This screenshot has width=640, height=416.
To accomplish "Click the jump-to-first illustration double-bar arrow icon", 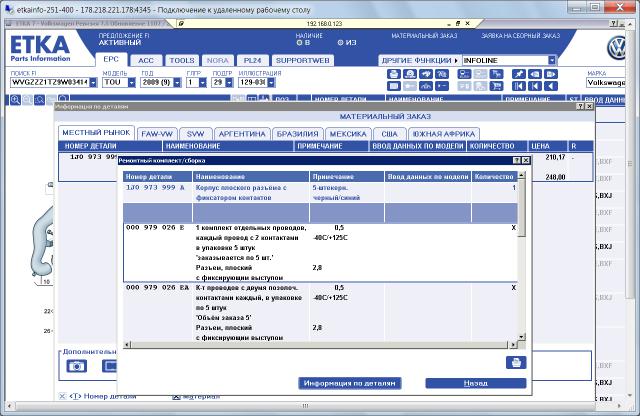I will pos(519,86).
